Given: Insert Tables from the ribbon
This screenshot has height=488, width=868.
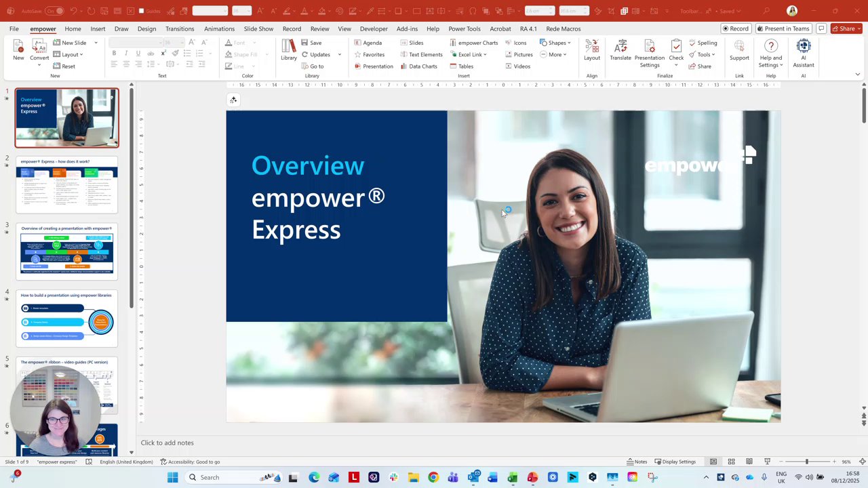Looking at the screenshot, I should click(461, 66).
